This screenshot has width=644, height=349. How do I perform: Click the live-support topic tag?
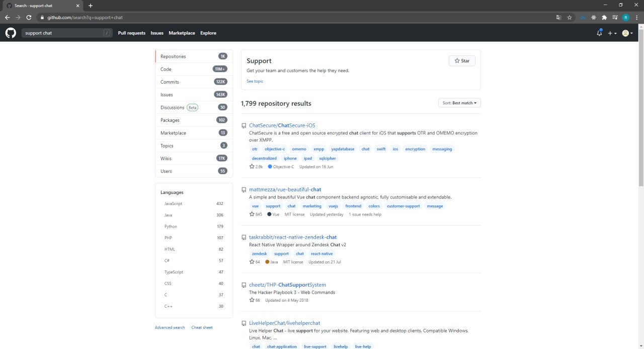pos(314,346)
